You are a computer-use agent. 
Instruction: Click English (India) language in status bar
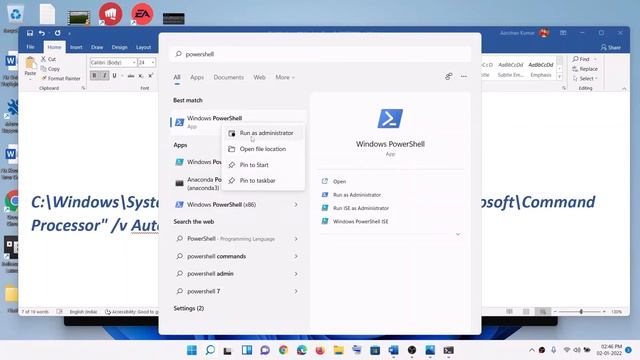tap(83, 312)
